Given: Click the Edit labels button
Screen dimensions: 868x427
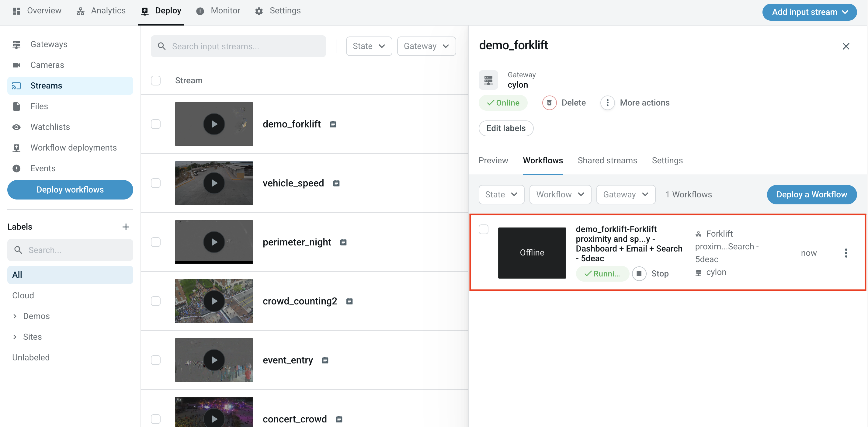Looking at the screenshot, I should pos(506,128).
